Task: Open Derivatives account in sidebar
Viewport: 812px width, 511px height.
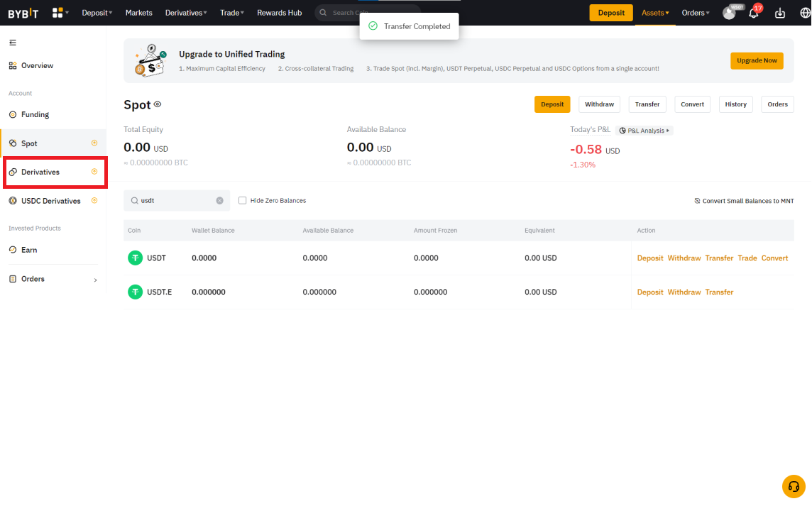Action: coord(53,172)
